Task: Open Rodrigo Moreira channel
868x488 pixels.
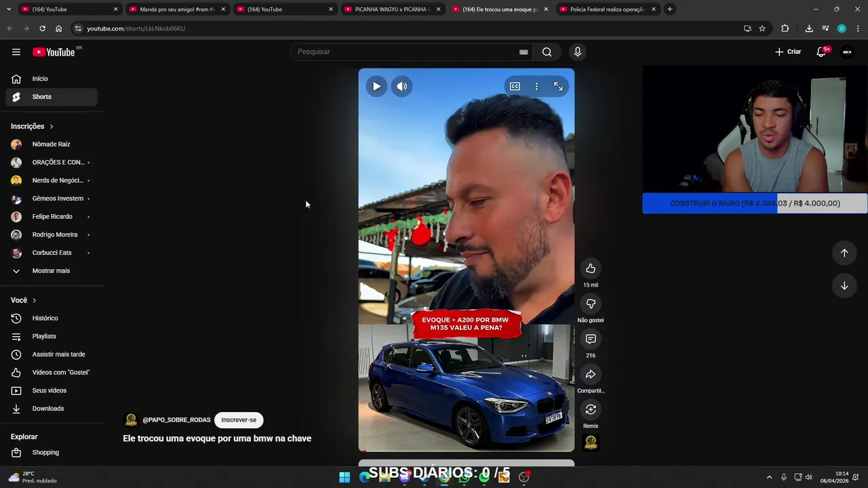Action: [52, 235]
